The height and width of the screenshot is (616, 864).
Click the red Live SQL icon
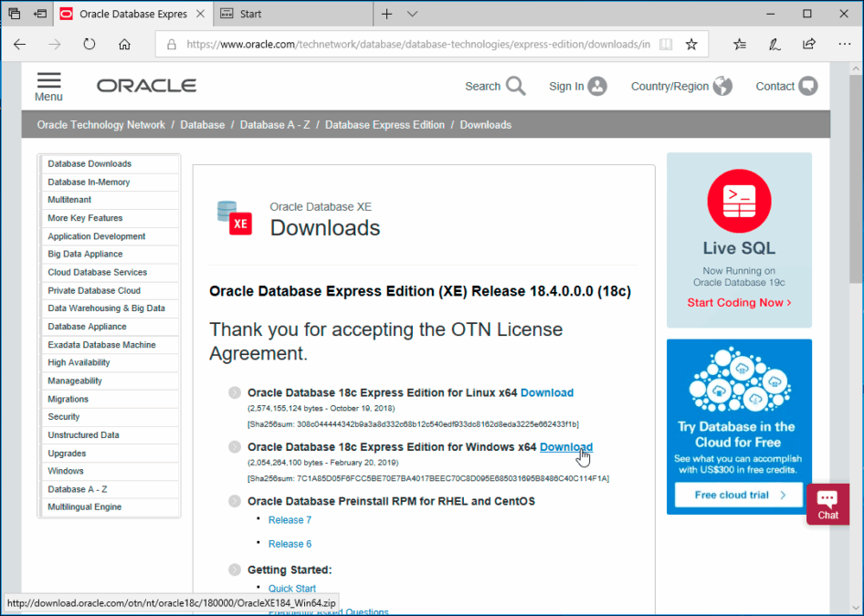coord(738,201)
